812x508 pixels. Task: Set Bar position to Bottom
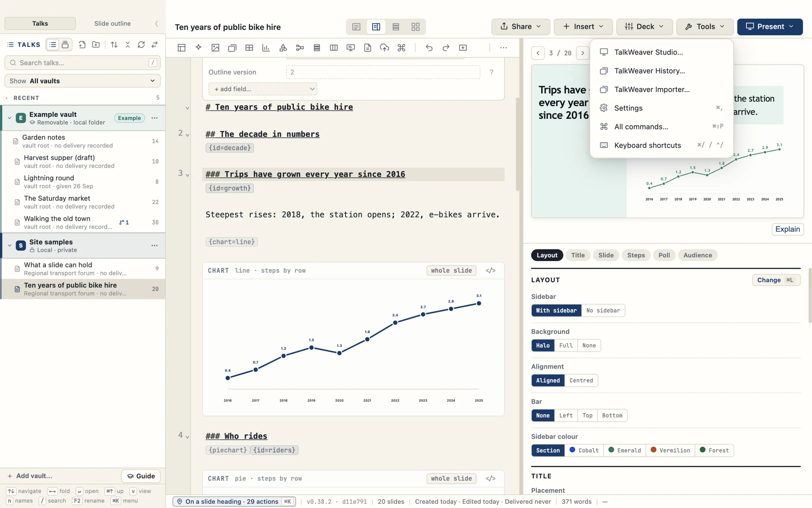coord(612,416)
